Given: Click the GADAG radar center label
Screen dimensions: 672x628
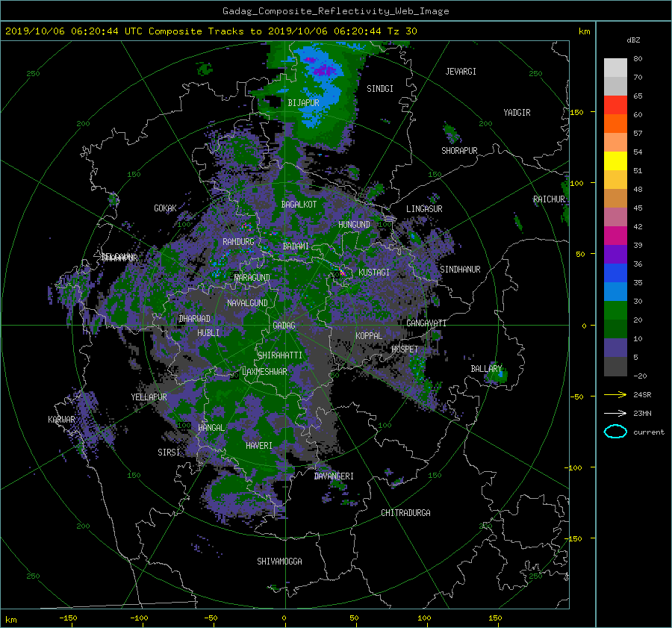Looking at the screenshot, I should pyautogui.click(x=284, y=326).
